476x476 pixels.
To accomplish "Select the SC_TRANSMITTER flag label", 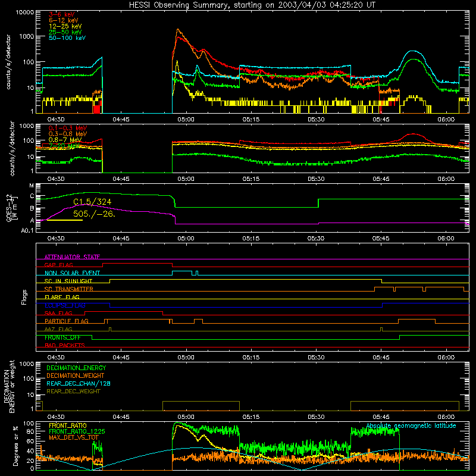I will (69, 289).
